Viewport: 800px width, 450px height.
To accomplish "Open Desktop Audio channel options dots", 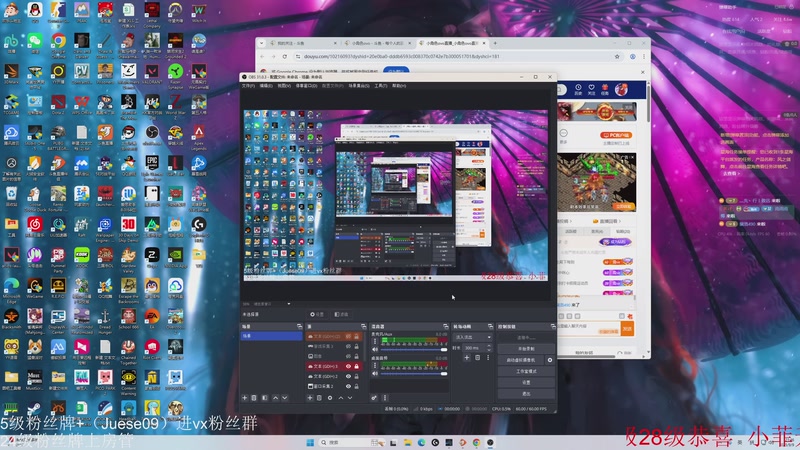I will pyautogui.click(x=375, y=365).
